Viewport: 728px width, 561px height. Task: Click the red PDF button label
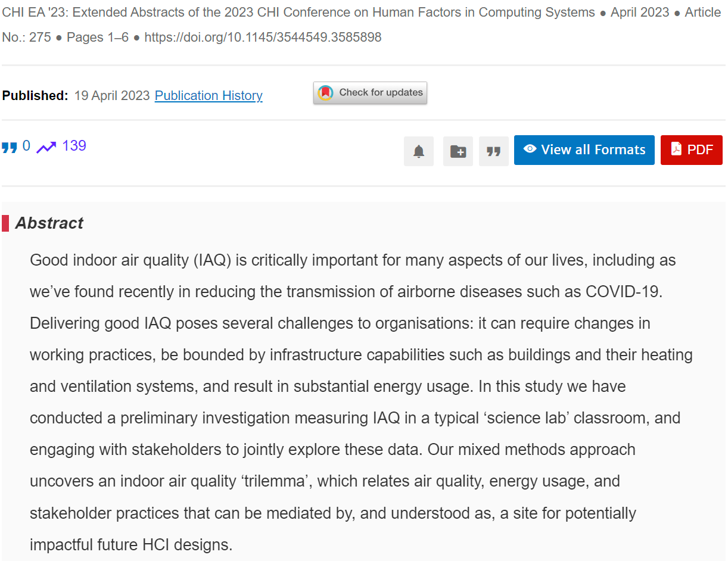(x=700, y=149)
